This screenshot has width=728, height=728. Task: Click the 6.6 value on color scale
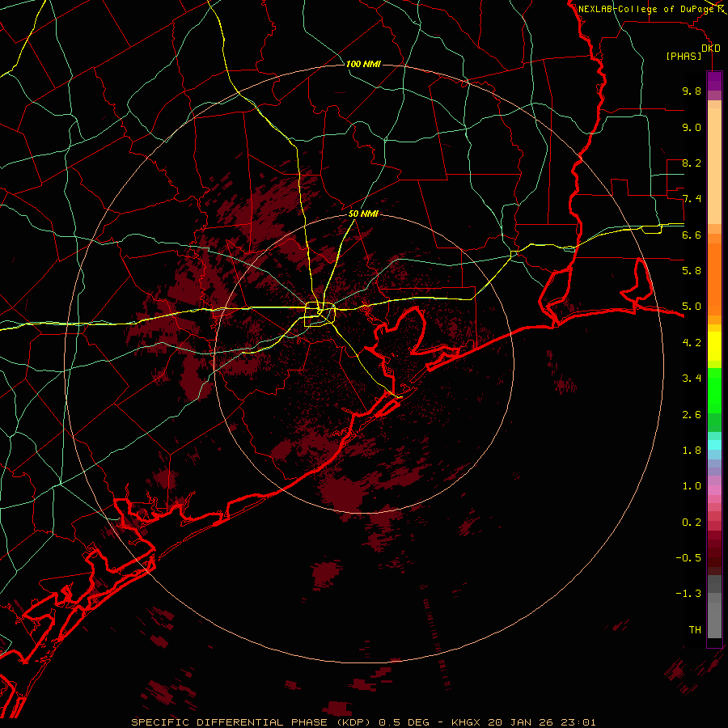[x=692, y=235]
